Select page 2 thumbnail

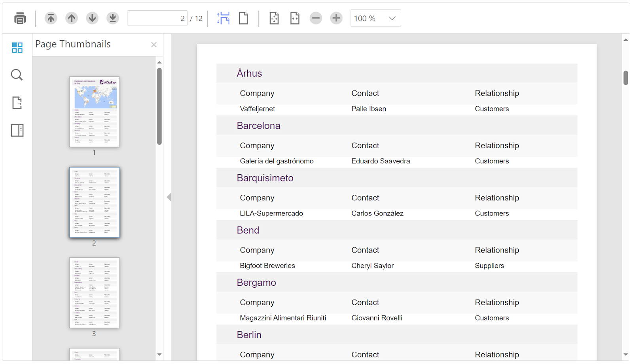pos(95,202)
